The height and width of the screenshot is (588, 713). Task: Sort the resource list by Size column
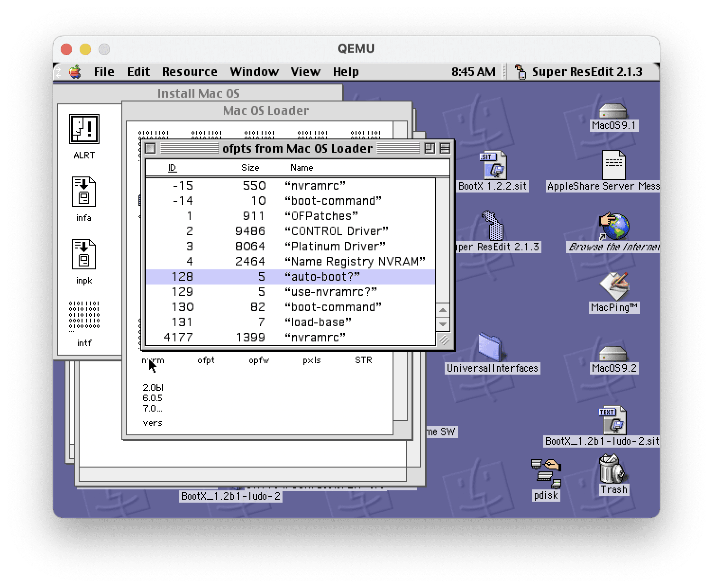(x=250, y=168)
